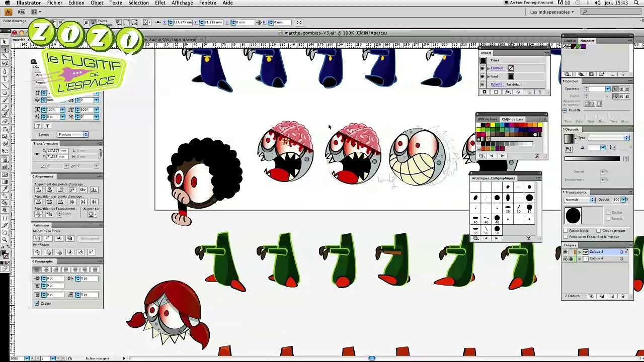This screenshot has height=362, width=644.
Task: Select the Ellipse shape tool
Action: (5, 93)
